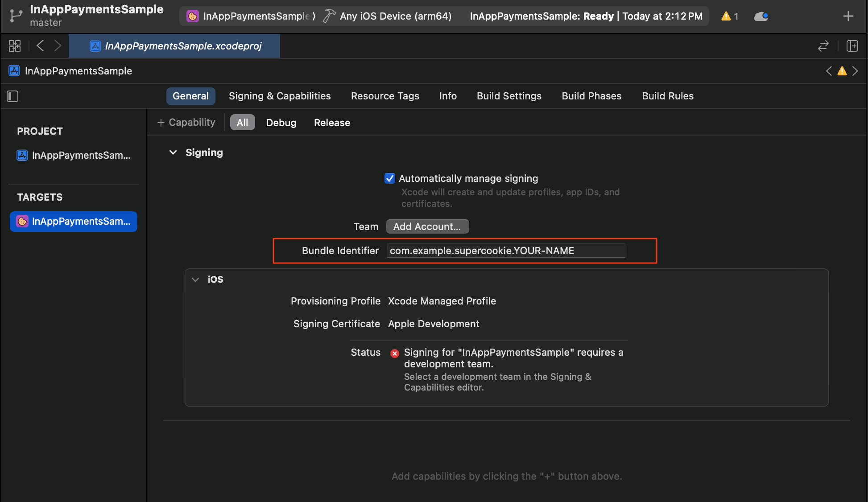Screen dimensions: 868x502
Task: Open the Build Phases tab
Action: coord(591,96)
